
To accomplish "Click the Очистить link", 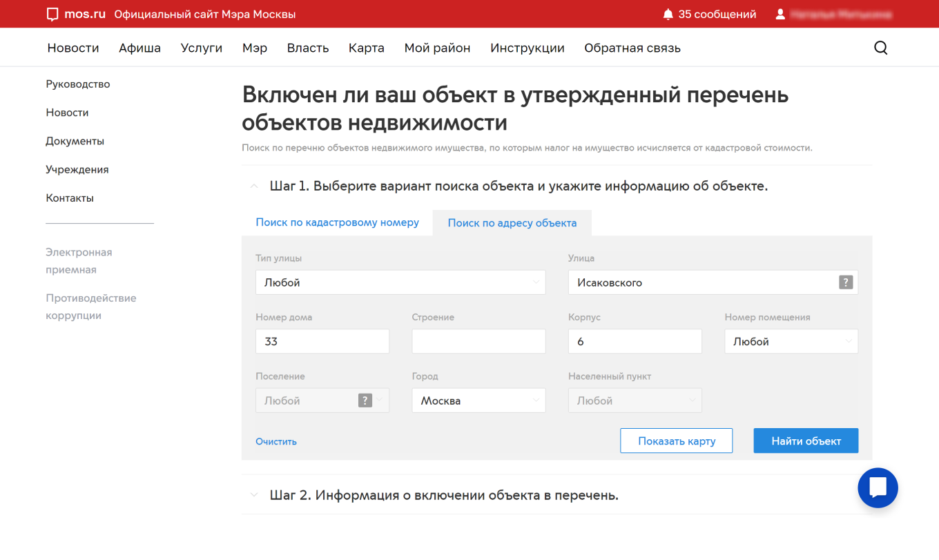I will (276, 441).
